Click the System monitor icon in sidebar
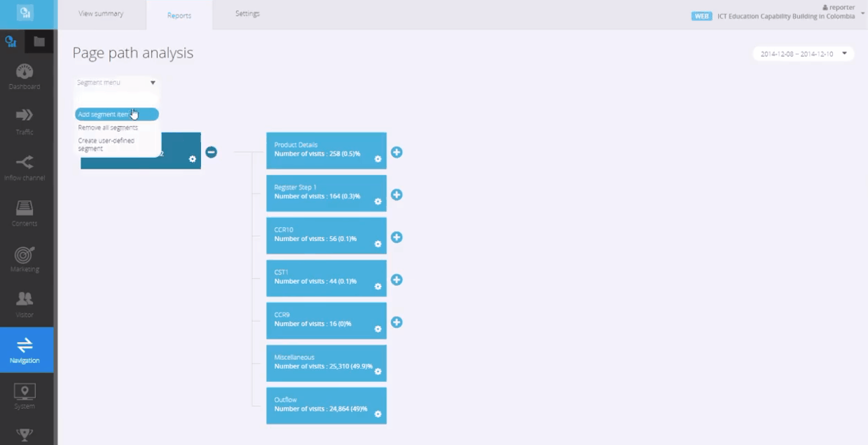 [x=25, y=395]
